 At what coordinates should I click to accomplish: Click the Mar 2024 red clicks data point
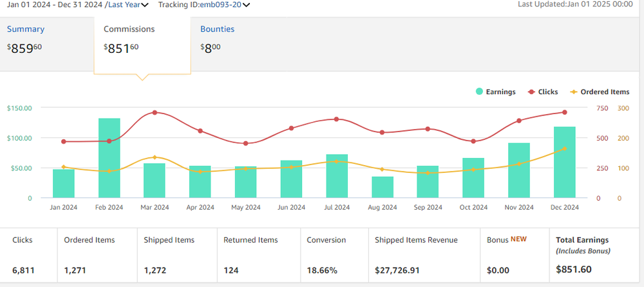coord(155,113)
